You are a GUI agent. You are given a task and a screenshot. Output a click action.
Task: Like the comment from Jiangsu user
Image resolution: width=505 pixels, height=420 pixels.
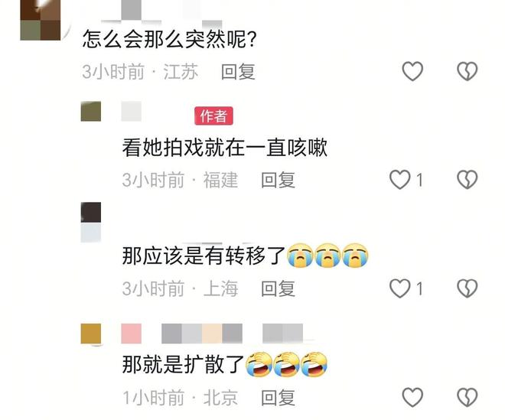pyautogui.click(x=412, y=71)
